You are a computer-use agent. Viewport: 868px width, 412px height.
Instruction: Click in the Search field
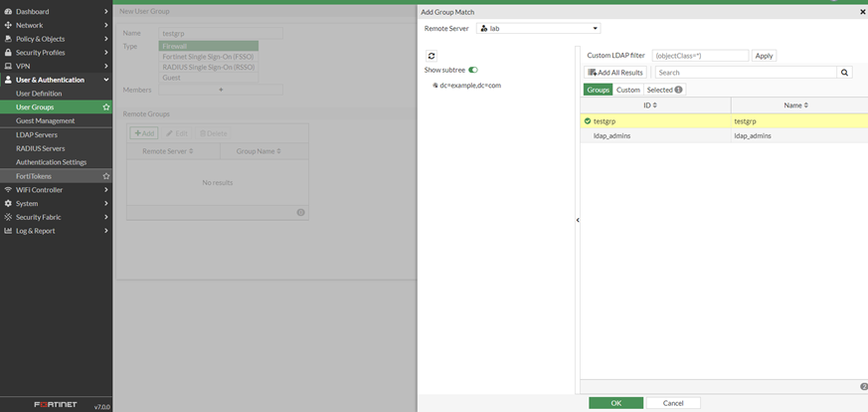pyautogui.click(x=747, y=73)
